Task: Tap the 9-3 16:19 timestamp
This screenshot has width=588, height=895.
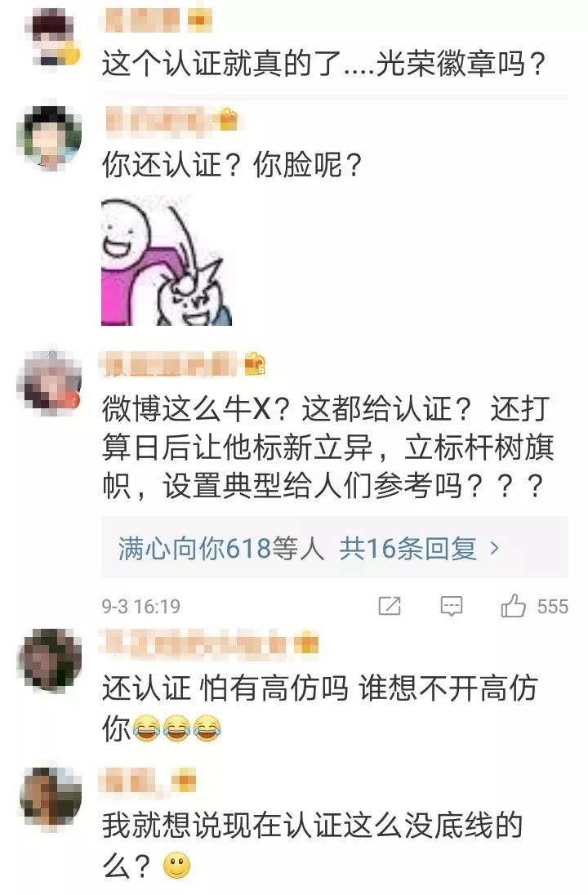Action: [x=141, y=606]
